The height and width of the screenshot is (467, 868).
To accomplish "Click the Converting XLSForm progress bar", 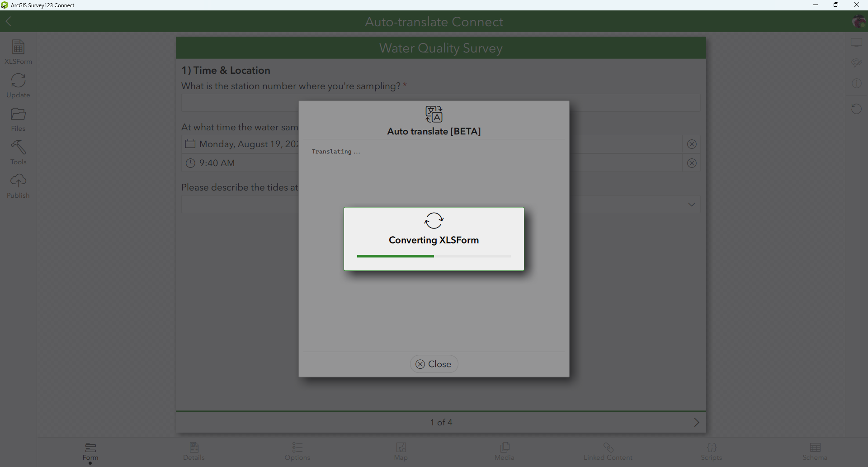I will 434,256.
